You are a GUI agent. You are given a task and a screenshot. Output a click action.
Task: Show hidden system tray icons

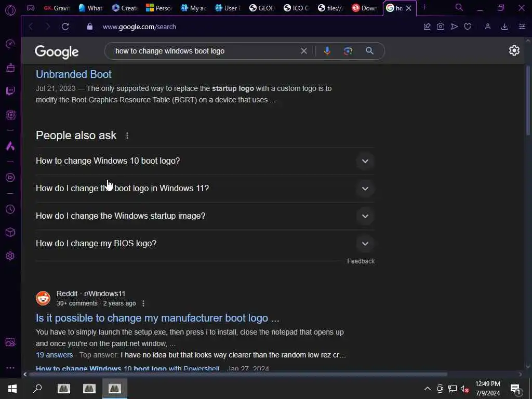click(428, 389)
